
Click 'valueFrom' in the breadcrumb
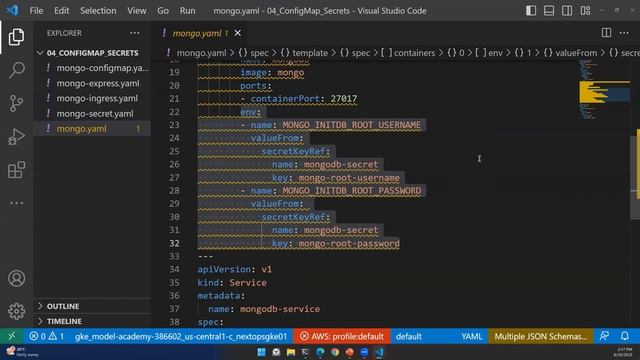tap(575, 53)
